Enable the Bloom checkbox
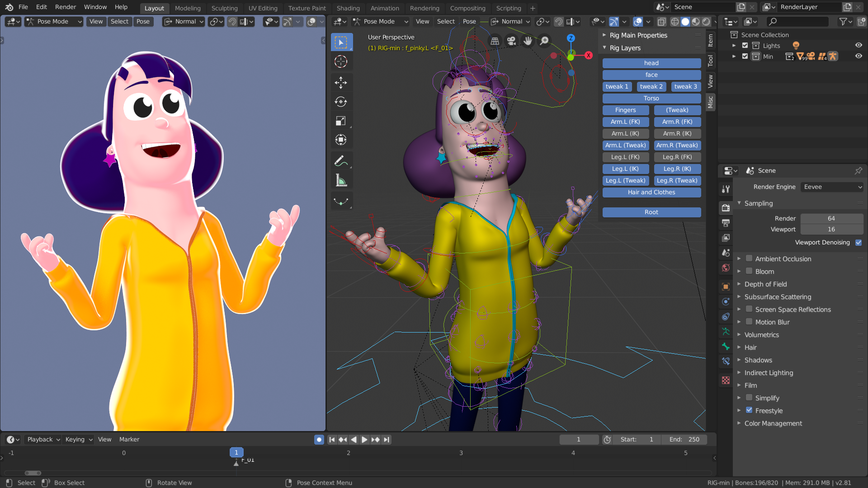 [x=749, y=271]
